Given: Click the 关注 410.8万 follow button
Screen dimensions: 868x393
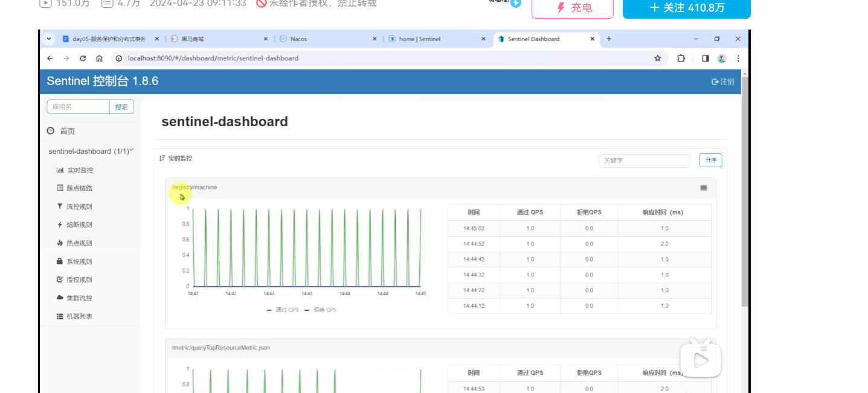Looking at the screenshot, I should 687,8.
